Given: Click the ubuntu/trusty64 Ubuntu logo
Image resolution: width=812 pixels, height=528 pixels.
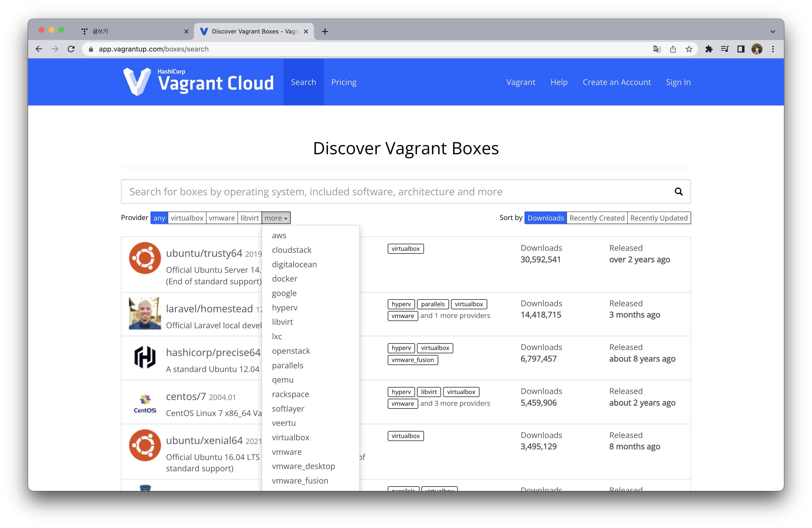Looking at the screenshot, I should 145,258.
